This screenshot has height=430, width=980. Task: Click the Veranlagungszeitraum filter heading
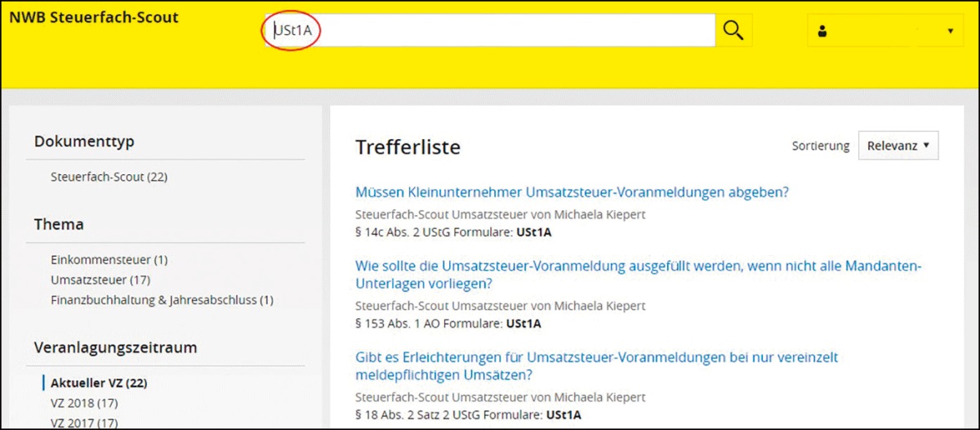click(115, 347)
